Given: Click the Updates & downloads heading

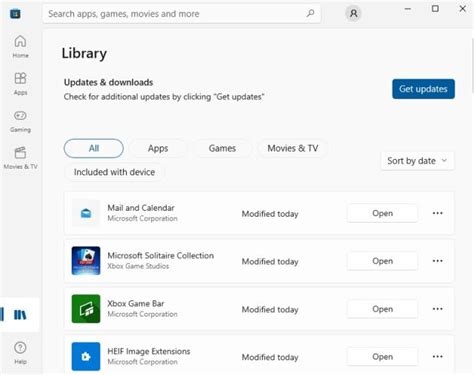Looking at the screenshot, I should point(108,82).
